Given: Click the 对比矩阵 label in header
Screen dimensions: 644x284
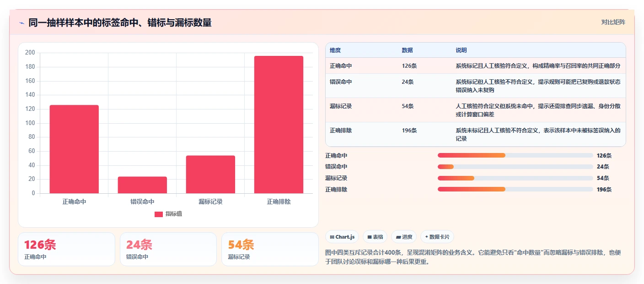Looking at the screenshot, I should (x=613, y=22).
